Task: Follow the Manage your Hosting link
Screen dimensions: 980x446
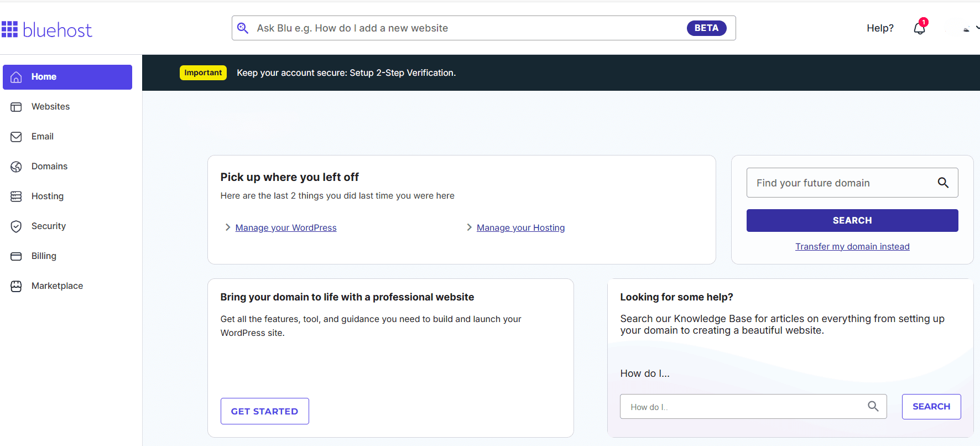Action: [x=520, y=228]
